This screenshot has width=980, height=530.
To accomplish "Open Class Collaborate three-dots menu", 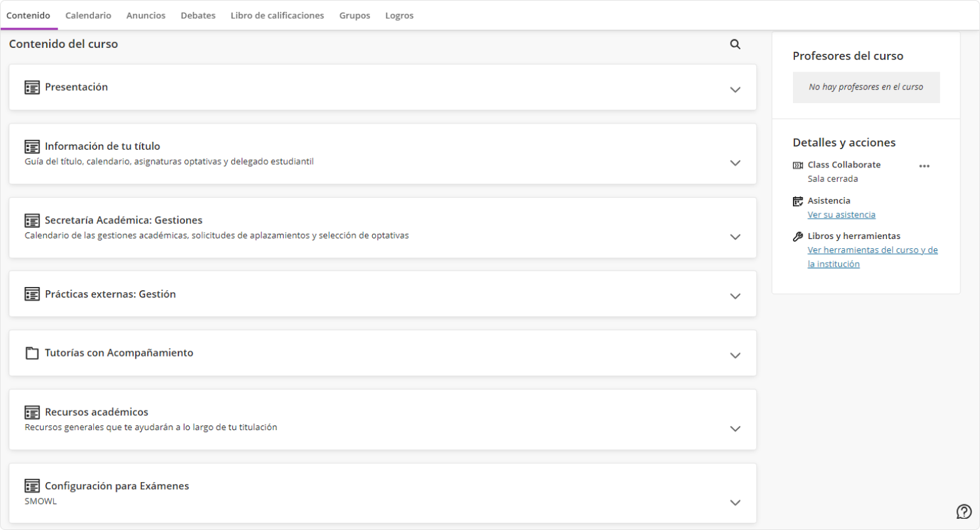I will click(x=924, y=166).
